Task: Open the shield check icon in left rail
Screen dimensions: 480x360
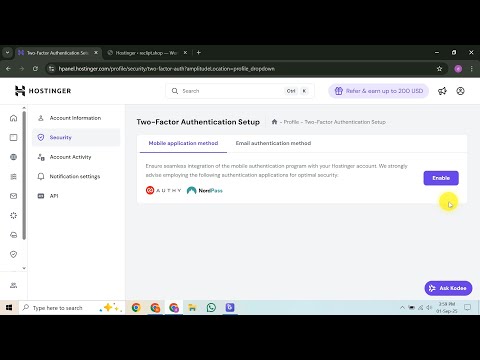Action: tap(13, 254)
